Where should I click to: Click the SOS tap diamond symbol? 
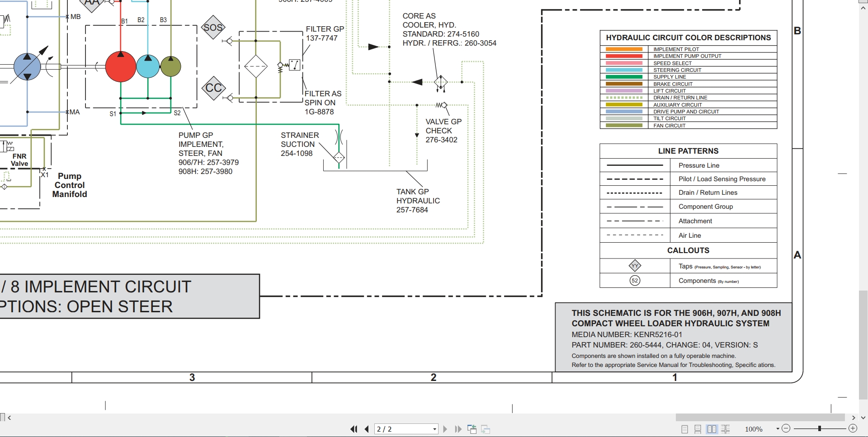coord(213,27)
